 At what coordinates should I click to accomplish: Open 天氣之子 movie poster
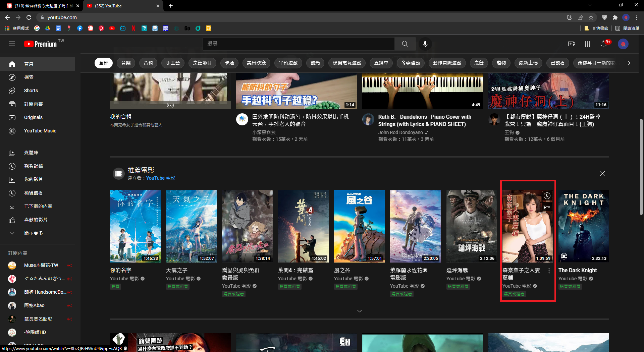tap(191, 226)
